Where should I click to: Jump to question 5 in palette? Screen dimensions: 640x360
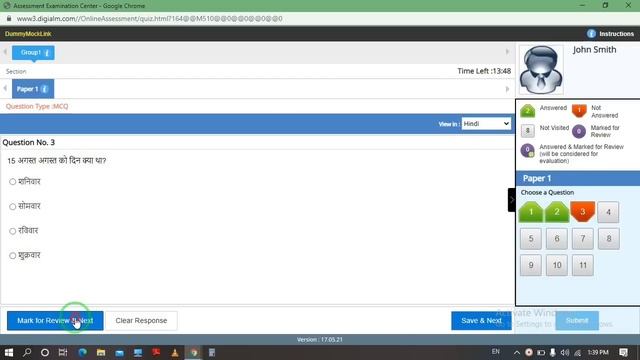coord(531,239)
